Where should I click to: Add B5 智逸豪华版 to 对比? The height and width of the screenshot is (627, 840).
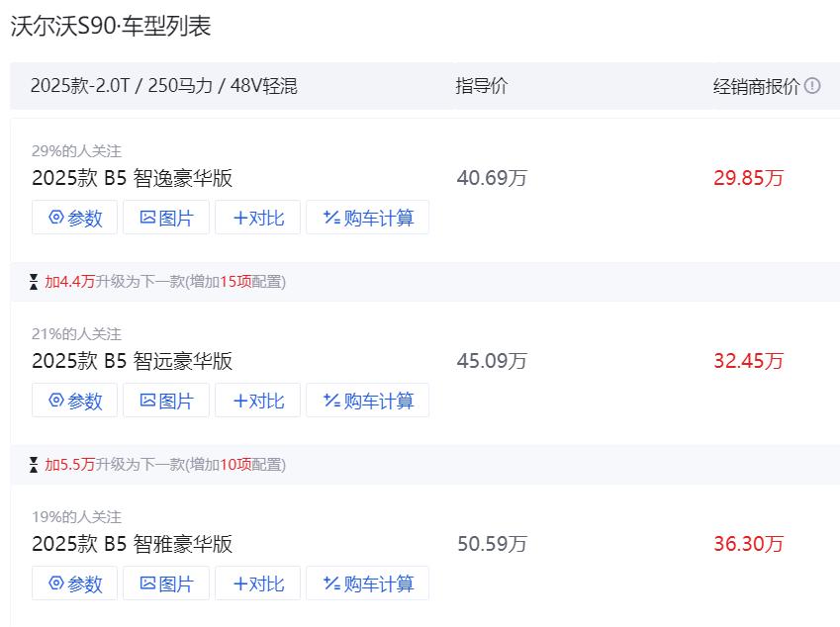click(x=257, y=218)
